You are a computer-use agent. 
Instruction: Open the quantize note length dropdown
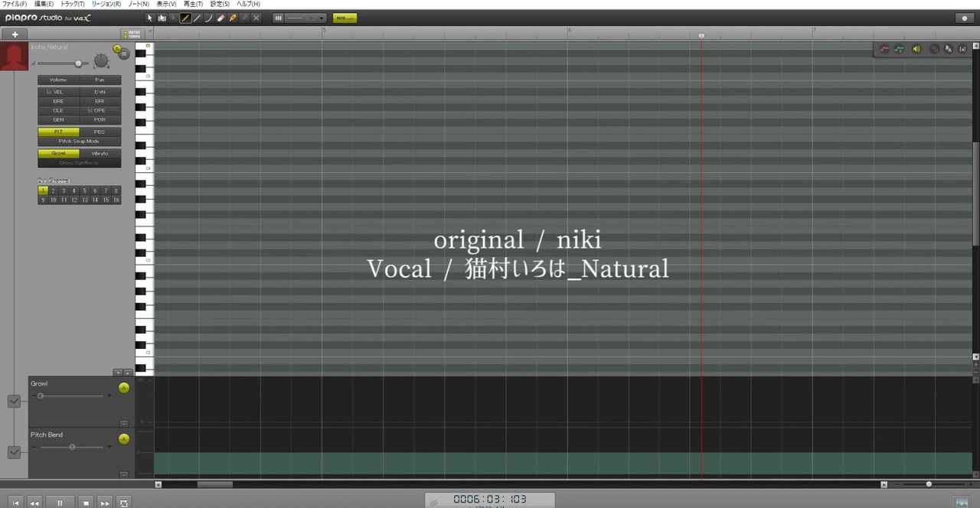(x=306, y=18)
